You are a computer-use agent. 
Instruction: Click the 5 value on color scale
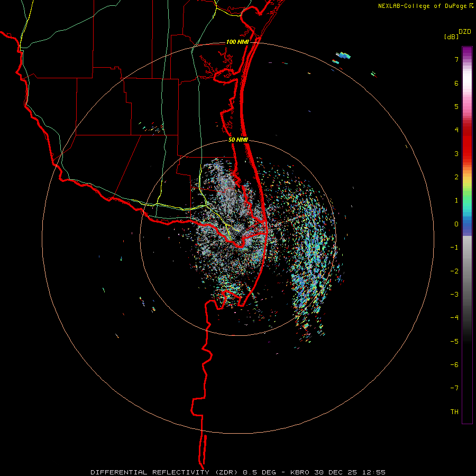[x=456, y=106]
